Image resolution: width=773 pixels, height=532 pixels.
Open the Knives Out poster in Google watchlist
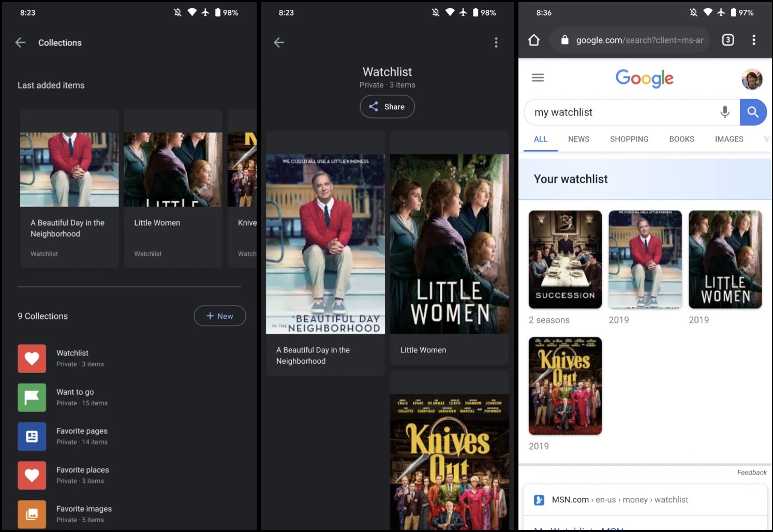click(x=565, y=386)
